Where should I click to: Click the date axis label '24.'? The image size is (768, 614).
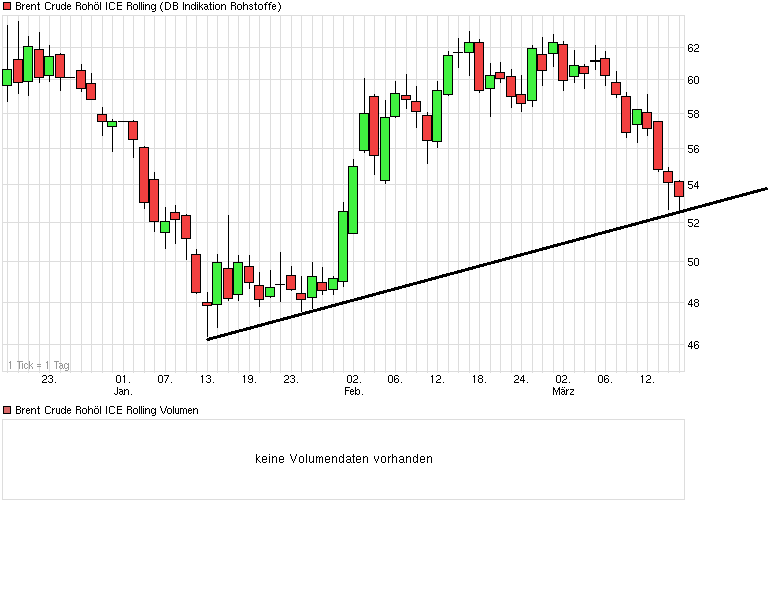pos(521,379)
